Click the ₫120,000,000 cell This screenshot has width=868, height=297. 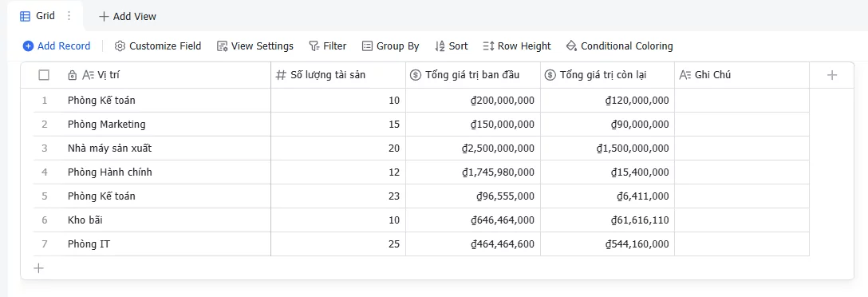tap(607, 101)
